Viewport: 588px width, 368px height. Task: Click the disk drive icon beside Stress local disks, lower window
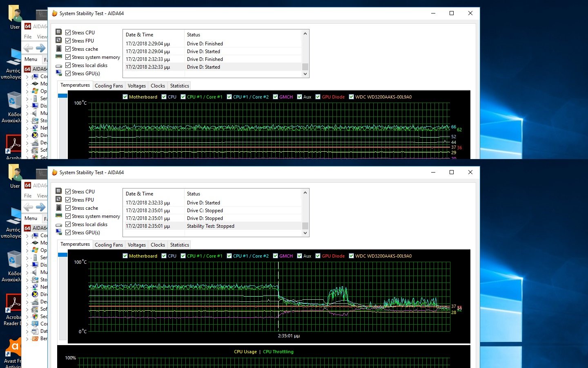59,224
